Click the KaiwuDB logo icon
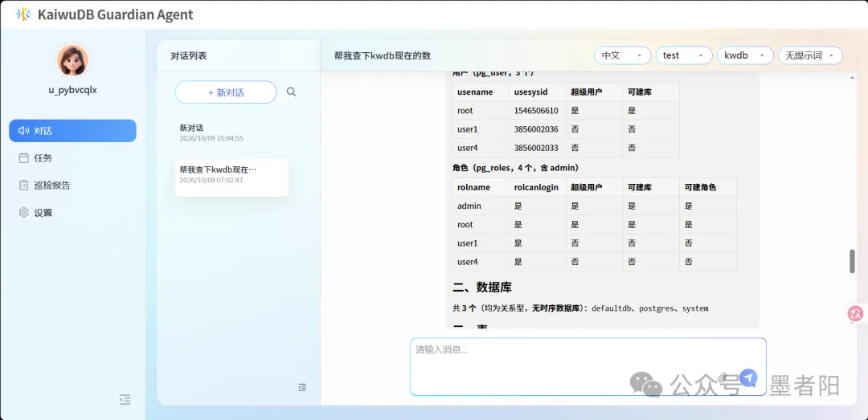868x420 pixels. click(x=23, y=14)
